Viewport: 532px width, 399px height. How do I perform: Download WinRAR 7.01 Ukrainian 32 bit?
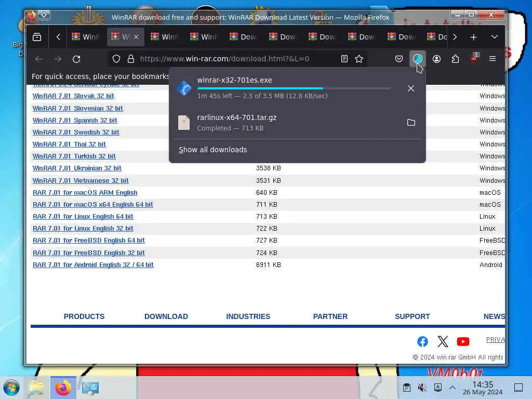coord(77,168)
